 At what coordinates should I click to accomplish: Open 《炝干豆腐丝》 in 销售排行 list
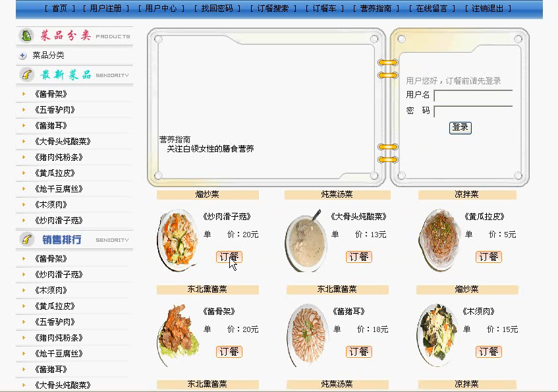pyautogui.click(x=59, y=354)
